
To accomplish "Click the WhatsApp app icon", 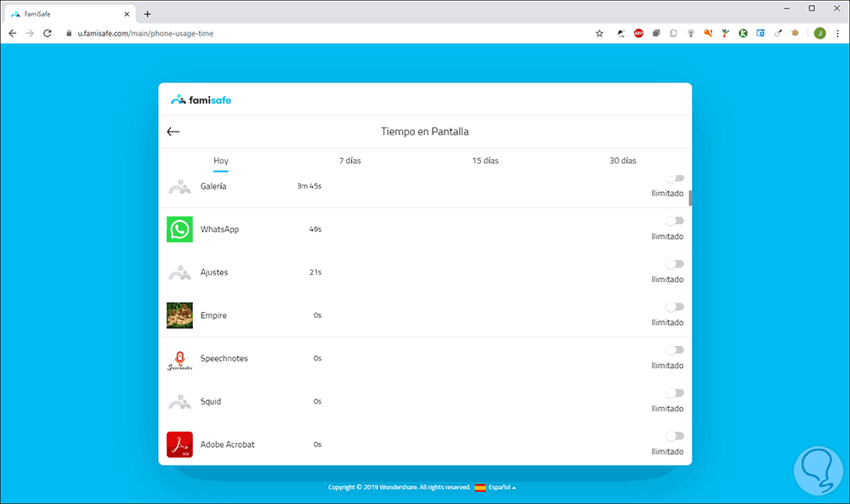I will [179, 229].
